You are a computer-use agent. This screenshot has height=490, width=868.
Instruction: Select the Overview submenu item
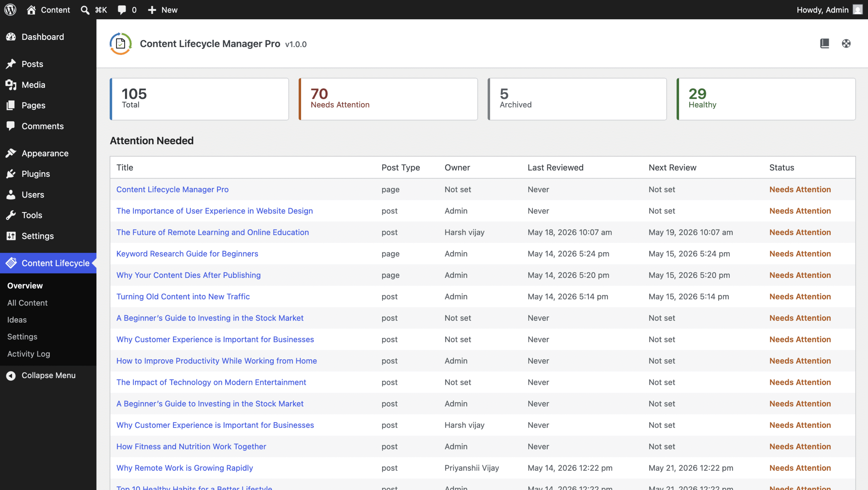[25, 285]
